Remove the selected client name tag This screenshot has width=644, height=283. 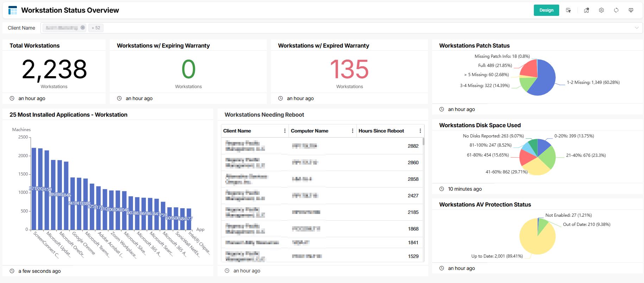[83, 27]
